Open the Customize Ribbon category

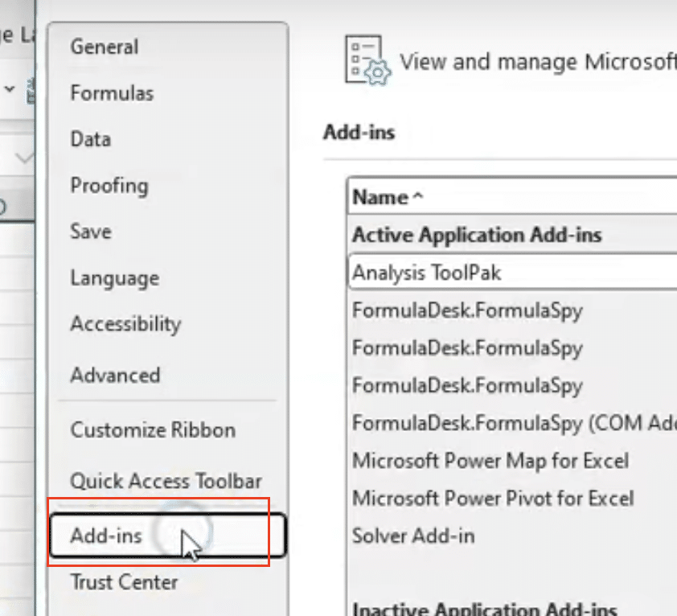coord(153,429)
